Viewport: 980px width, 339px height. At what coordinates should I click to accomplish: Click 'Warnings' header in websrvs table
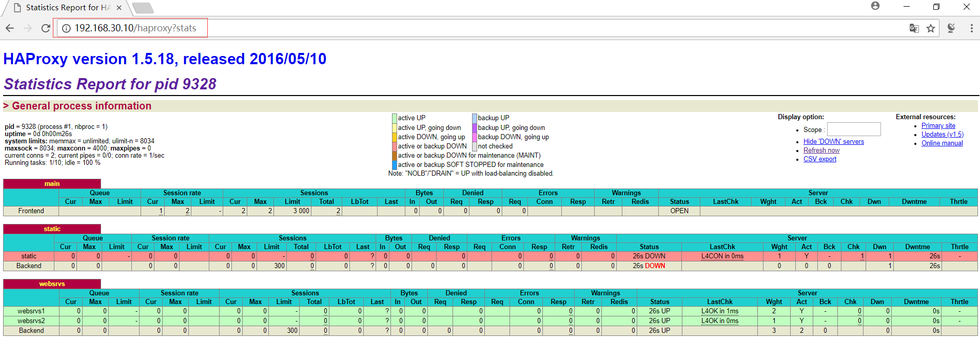(605, 293)
